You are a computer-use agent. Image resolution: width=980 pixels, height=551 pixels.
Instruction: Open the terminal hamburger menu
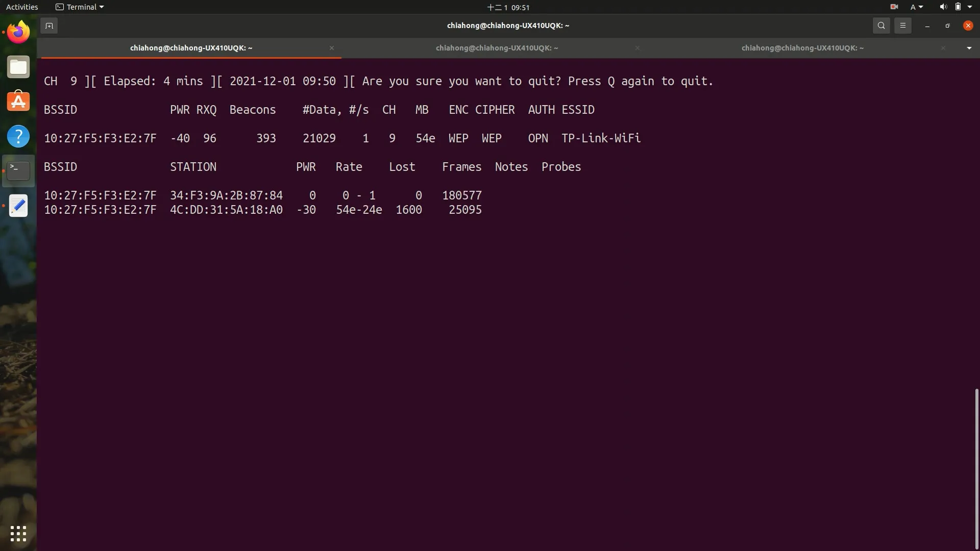(x=902, y=25)
